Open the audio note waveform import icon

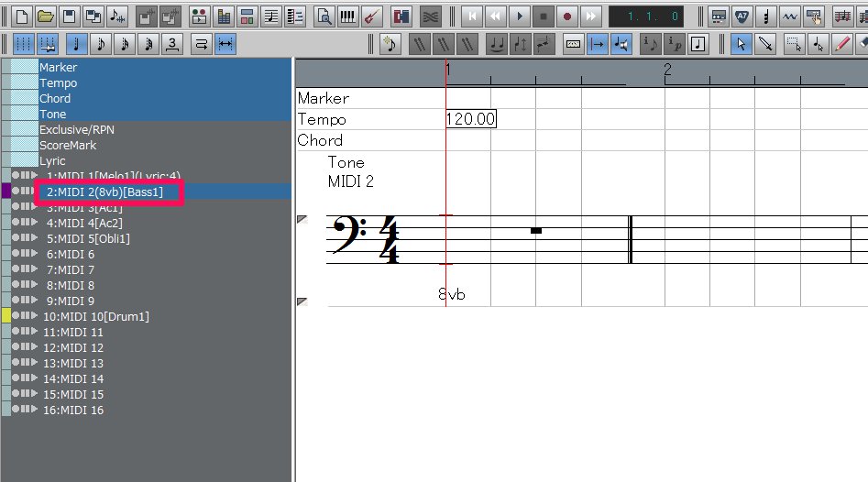click(117, 16)
